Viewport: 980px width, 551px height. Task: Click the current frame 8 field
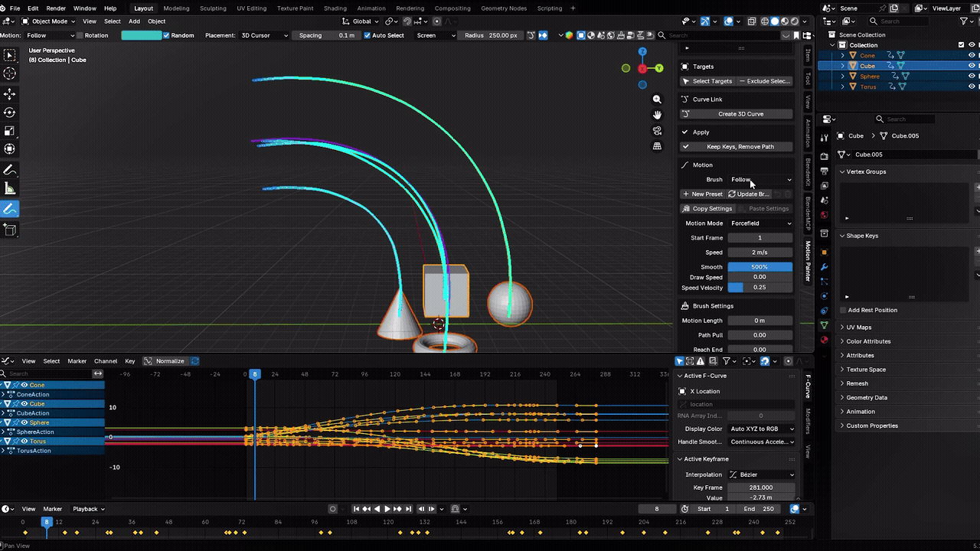(x=656, y=509)
